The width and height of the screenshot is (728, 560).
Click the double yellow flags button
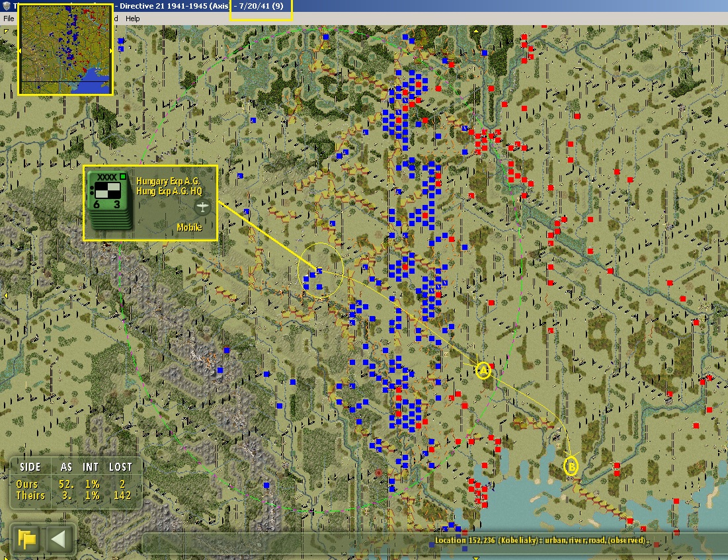[27, 539]
